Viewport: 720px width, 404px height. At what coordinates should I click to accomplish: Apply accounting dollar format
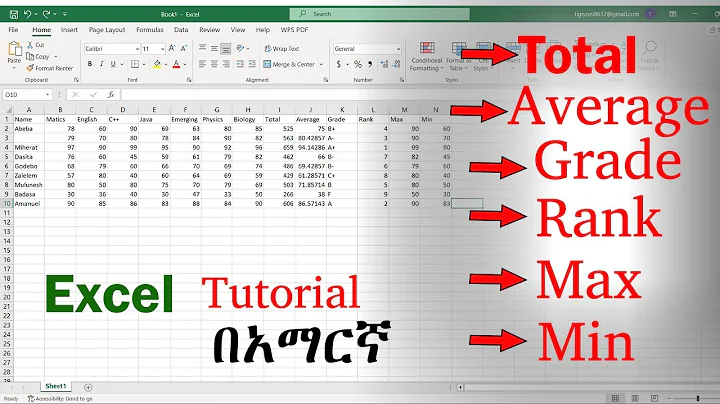[x=339, y=64]
